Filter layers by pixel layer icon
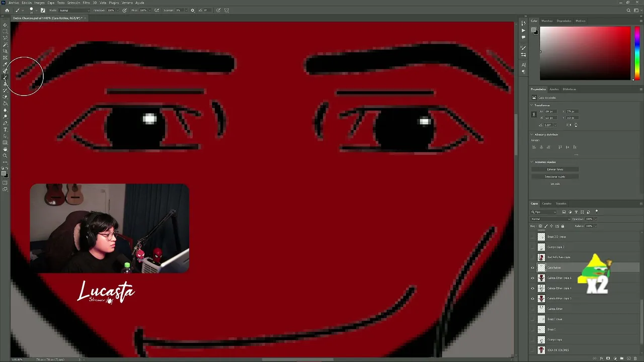 (563, 212)
